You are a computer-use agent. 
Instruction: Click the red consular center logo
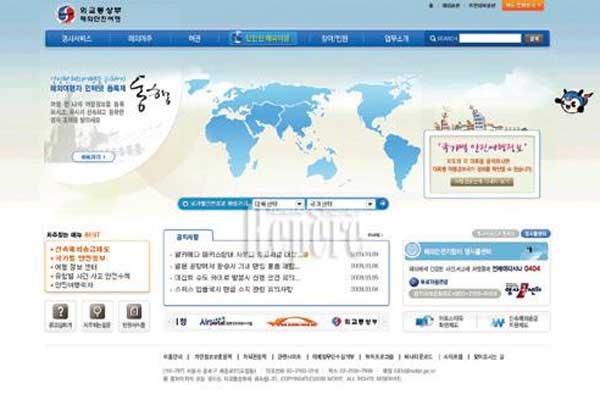coord(523,289)
